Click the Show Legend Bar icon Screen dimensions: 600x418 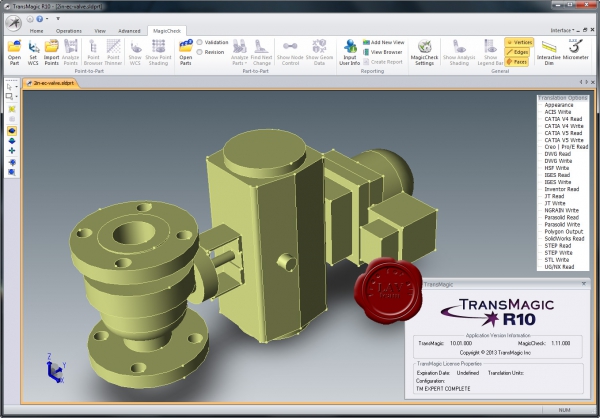click(x=490, y=52)
